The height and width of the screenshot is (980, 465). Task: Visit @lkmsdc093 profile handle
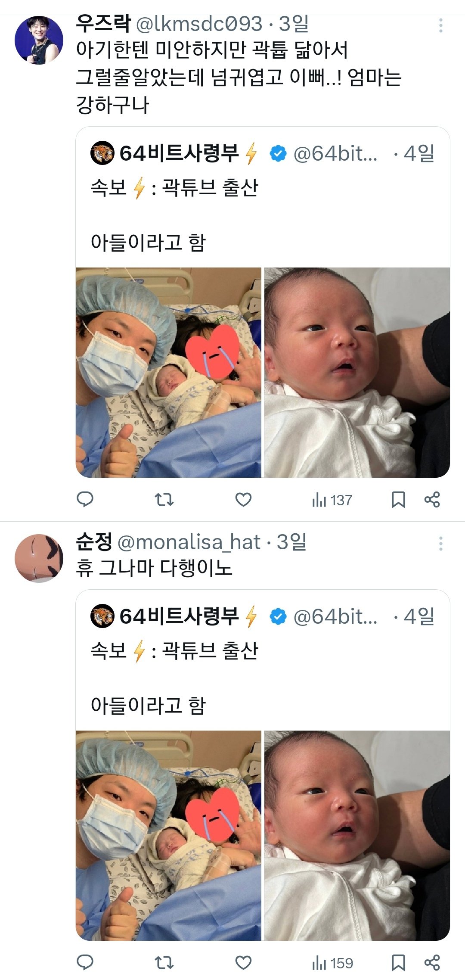coord(199,24)
